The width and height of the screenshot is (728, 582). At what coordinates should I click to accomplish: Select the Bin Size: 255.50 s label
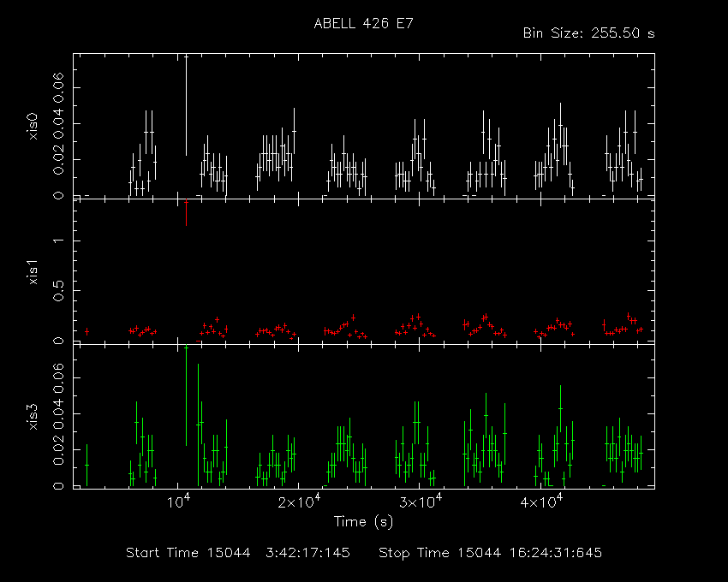click(x=588, y=33)
